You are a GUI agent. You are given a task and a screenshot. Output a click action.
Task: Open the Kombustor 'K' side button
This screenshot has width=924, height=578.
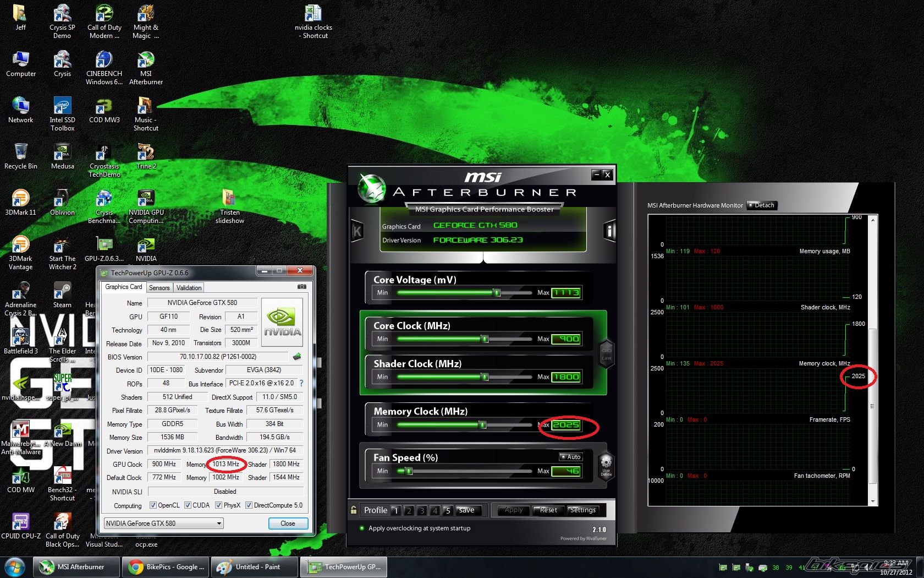pos(357,231)
